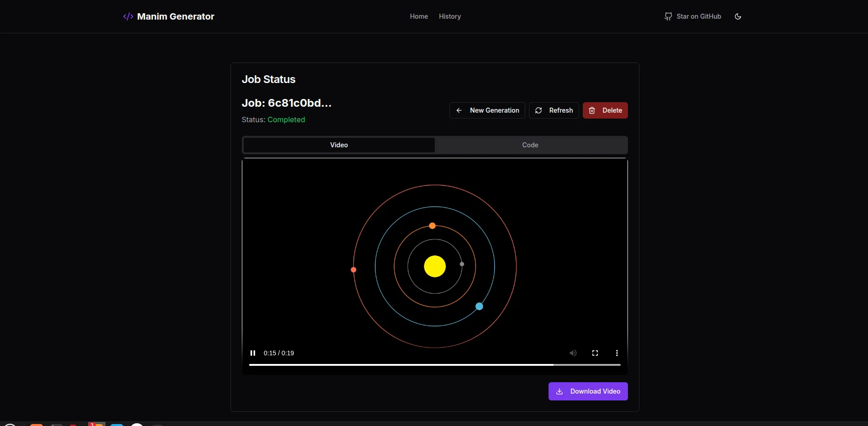Start a New Generation
Viewport: 868px width, 426px height.
click(487, 110)
